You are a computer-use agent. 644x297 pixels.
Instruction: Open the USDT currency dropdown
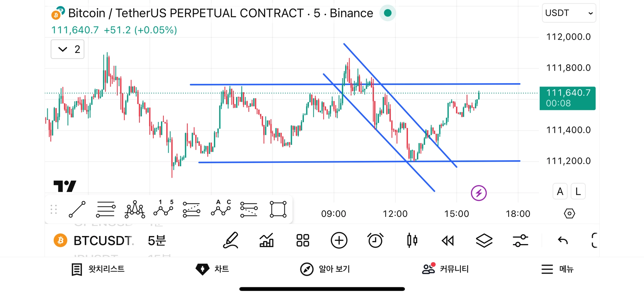[x=569, y=13]
